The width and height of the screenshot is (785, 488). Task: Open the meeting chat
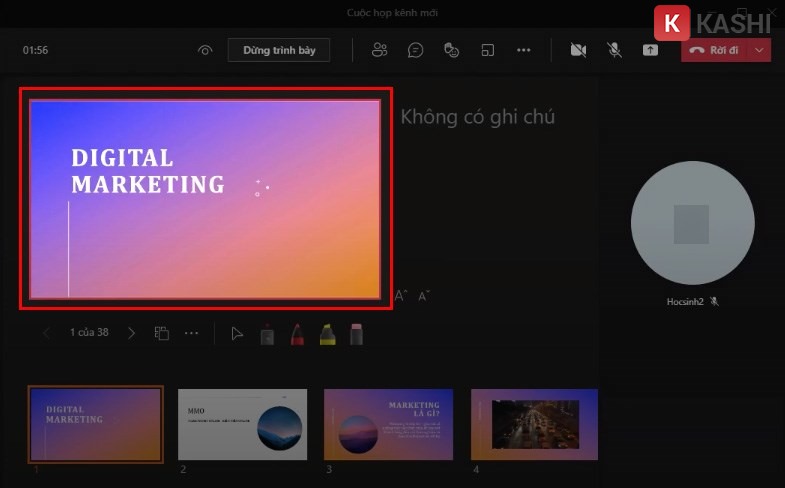pos(416,50)
